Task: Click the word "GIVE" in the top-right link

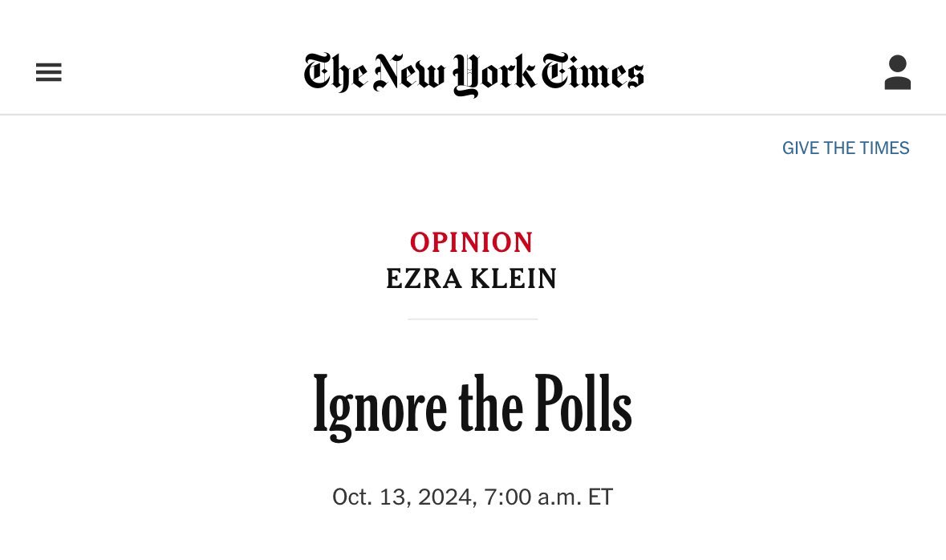Action: click(x=802, y=148)
